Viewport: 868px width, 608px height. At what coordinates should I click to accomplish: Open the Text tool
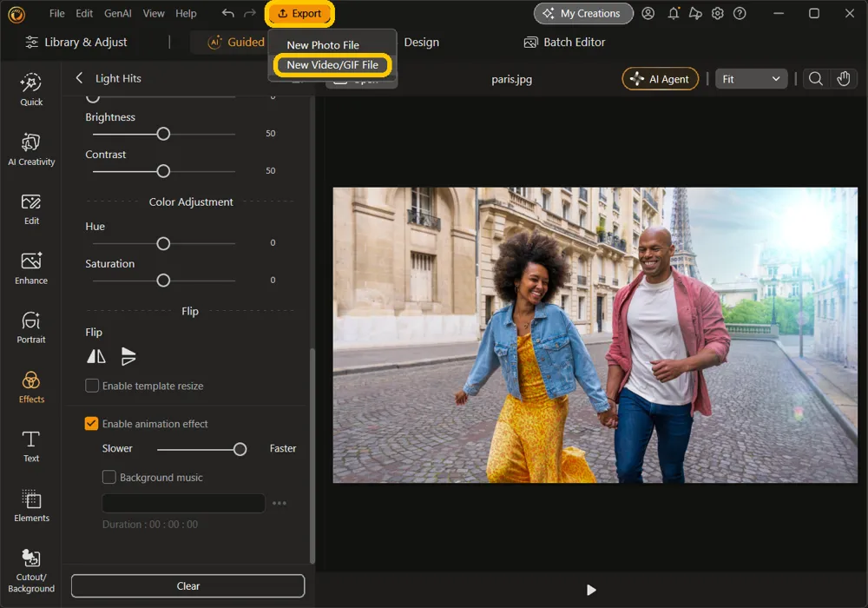(x=31, y=446)
